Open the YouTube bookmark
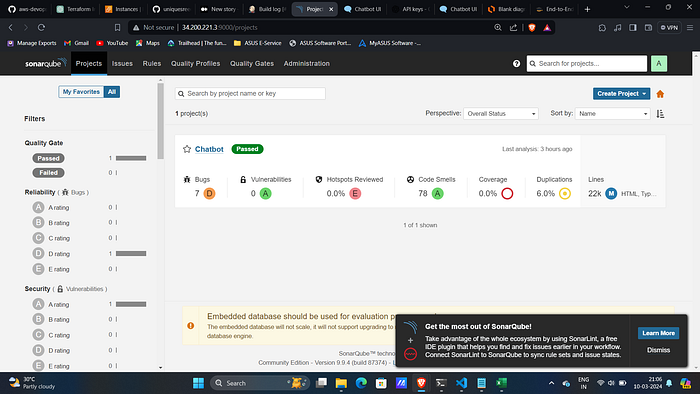700x394 pixels. coord(112,43)
